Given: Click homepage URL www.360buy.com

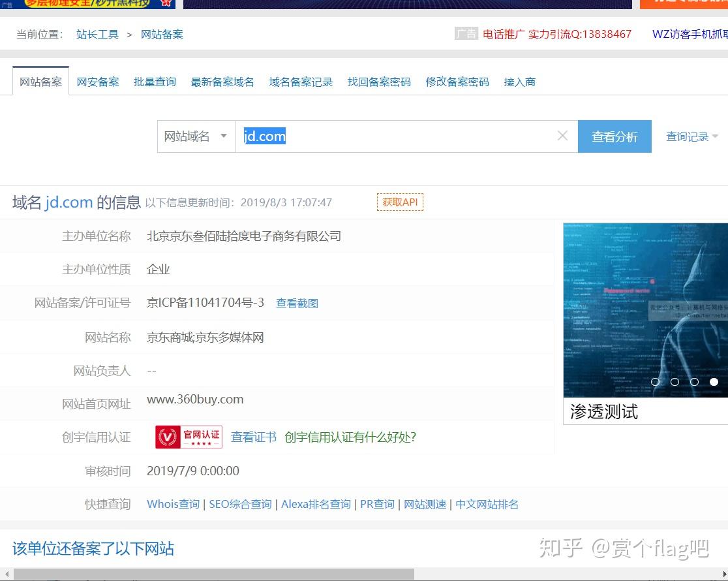Looking at the screenshot, I should (x=195, y=400).
